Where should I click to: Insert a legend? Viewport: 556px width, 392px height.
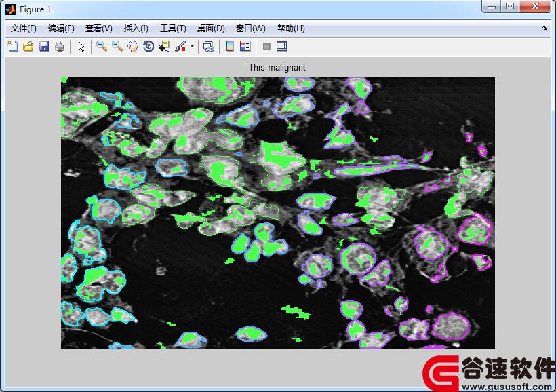coord(245,46)
